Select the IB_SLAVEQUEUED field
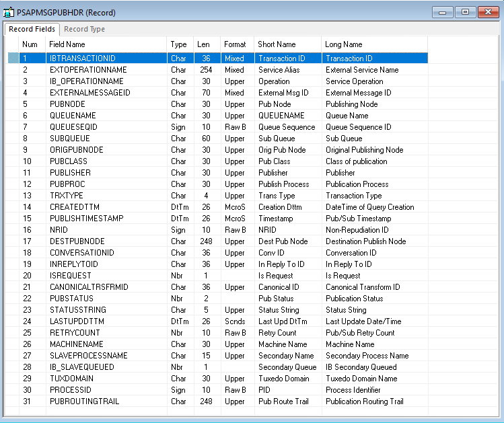 click(x=81, y=367)
